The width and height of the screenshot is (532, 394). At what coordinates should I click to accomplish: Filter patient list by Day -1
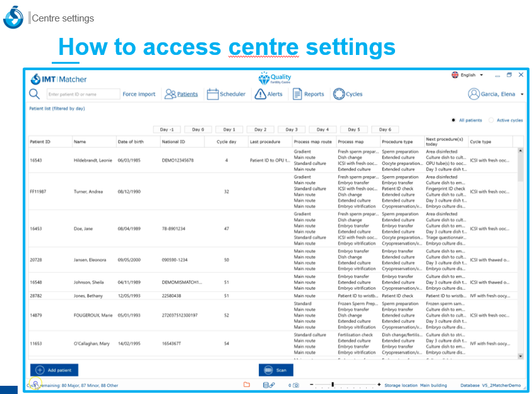click(167, 129)
